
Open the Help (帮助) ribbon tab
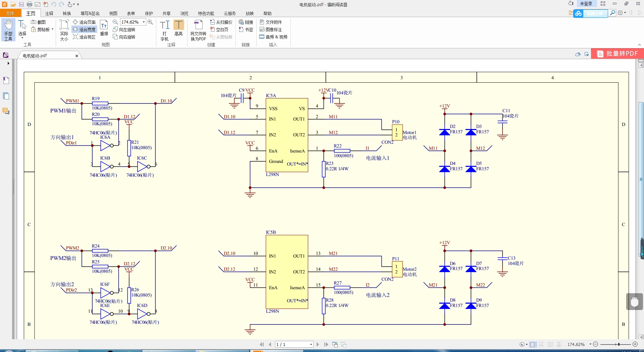267,13
